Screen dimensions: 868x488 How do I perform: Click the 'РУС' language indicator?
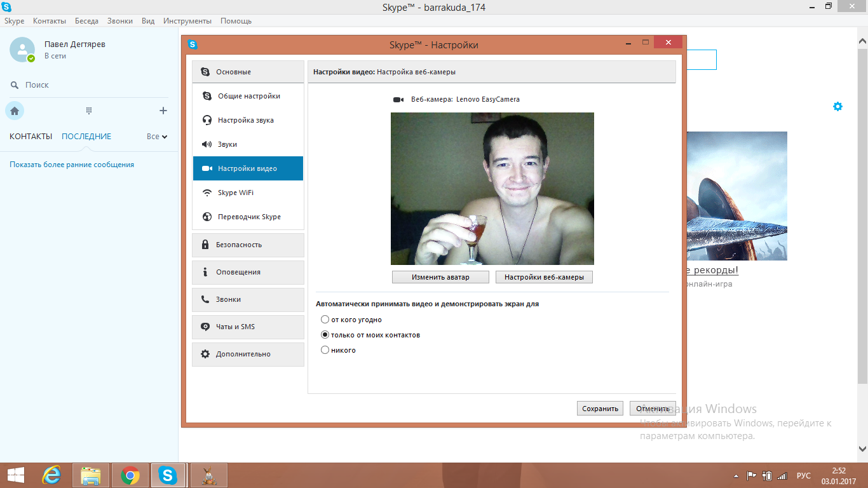click(x=804, y=475)
